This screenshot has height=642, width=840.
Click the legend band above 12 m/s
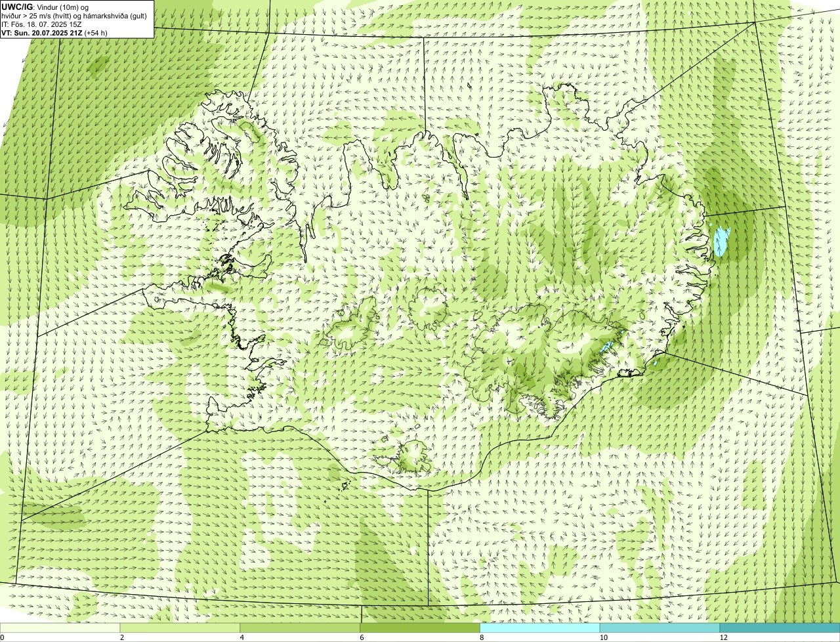click(x=780, y=628)
